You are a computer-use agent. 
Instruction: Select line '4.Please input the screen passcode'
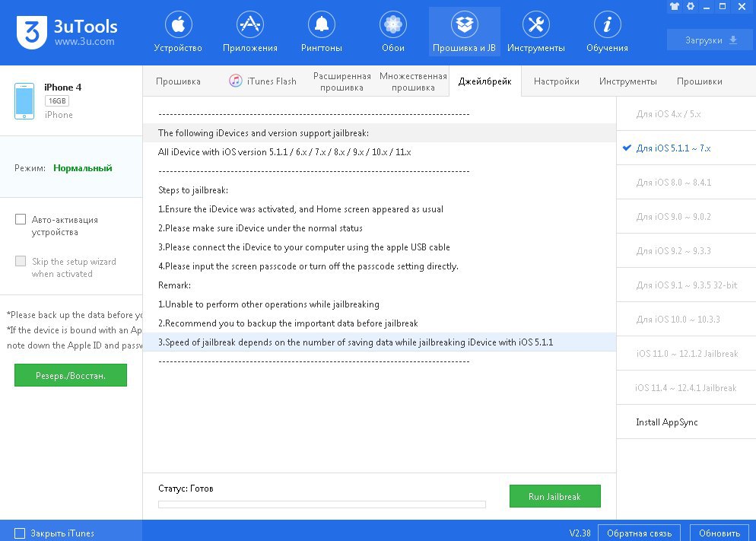[379, 266]
